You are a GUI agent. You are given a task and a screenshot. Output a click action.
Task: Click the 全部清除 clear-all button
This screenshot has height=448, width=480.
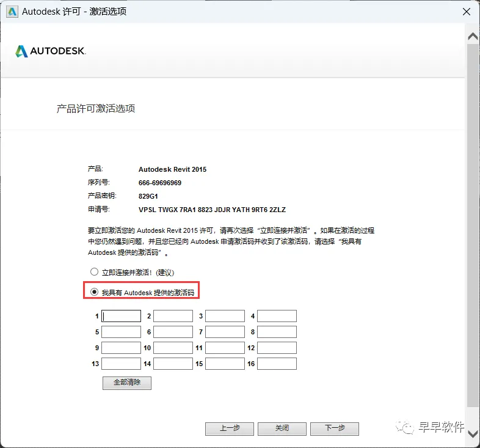[127, 383]
